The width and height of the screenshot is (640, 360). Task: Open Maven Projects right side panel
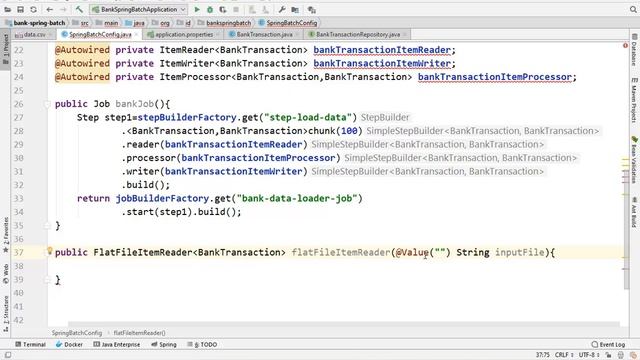coord(634,100)
